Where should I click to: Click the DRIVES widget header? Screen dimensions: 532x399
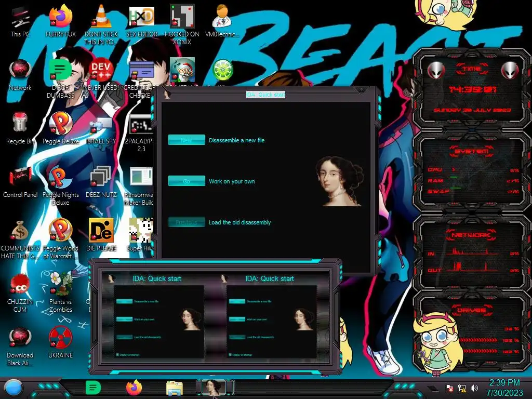point(472,310)
